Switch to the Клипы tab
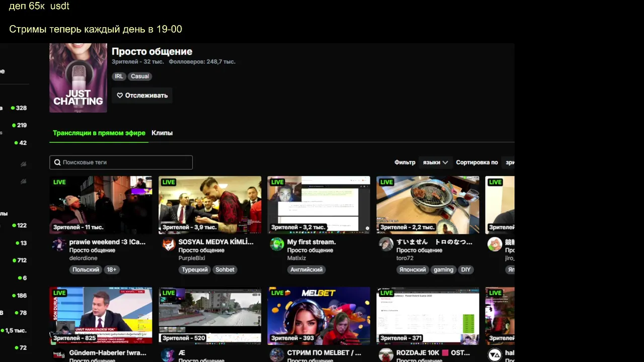This screenshot has width=644, height=362. click(x=162, y=133)
